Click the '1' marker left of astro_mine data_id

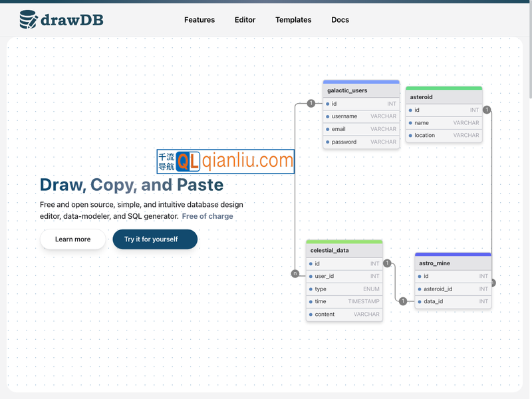(403, 301)
